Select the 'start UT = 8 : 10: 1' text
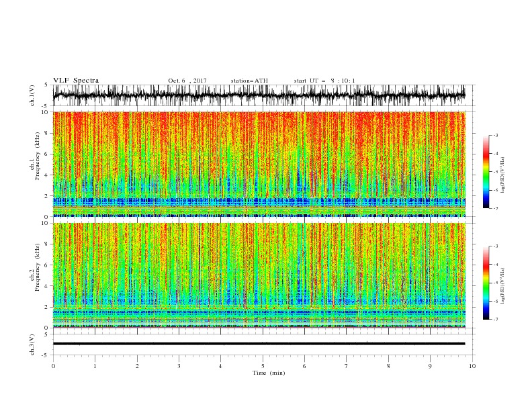532x411 pixels. [x=324, y=81]
